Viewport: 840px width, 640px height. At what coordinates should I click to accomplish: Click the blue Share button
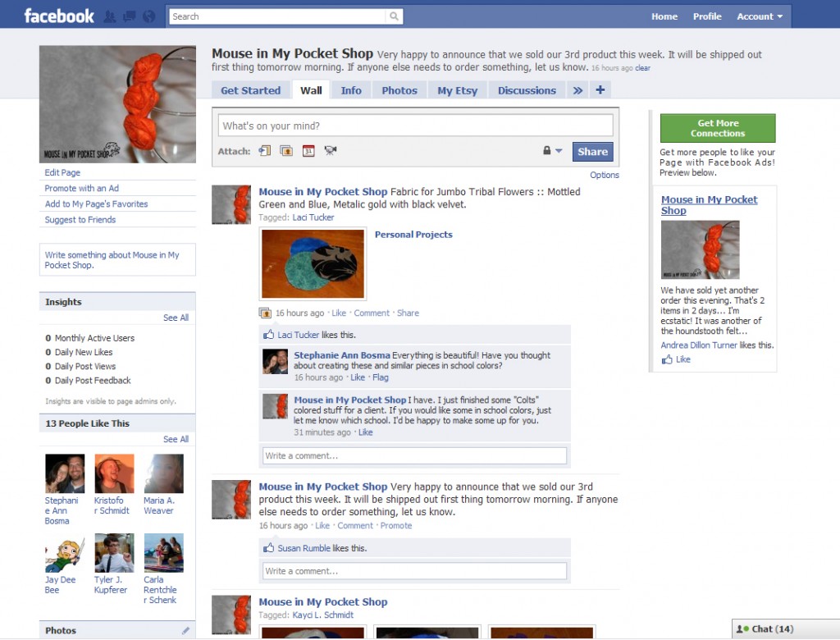592,152
